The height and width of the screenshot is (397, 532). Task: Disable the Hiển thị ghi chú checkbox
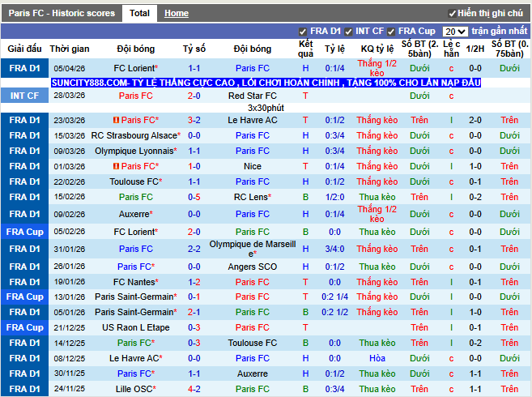click(x=452, y=14)
